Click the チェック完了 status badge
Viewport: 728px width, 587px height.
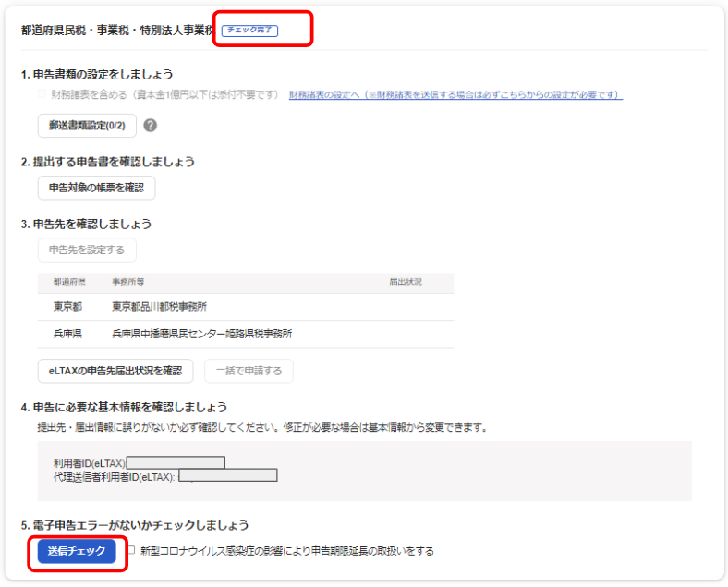point(249,31)
